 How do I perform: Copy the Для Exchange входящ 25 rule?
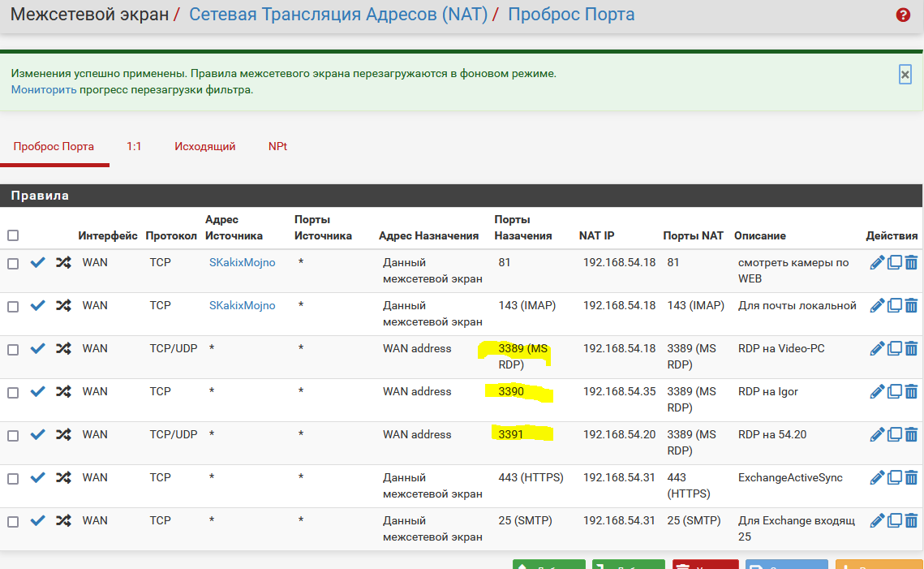click(x=894, y=520)
